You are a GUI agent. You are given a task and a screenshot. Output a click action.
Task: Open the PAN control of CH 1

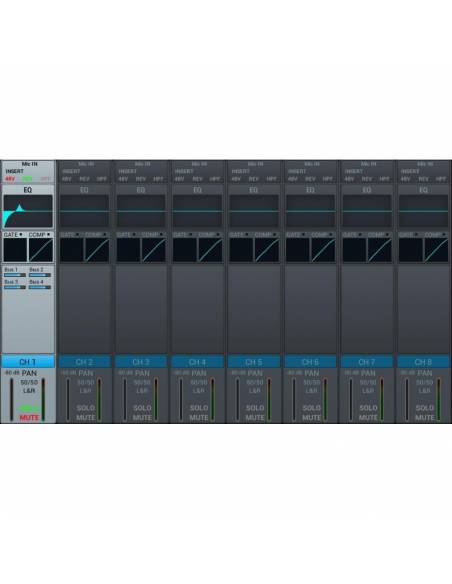pos(29,373)
